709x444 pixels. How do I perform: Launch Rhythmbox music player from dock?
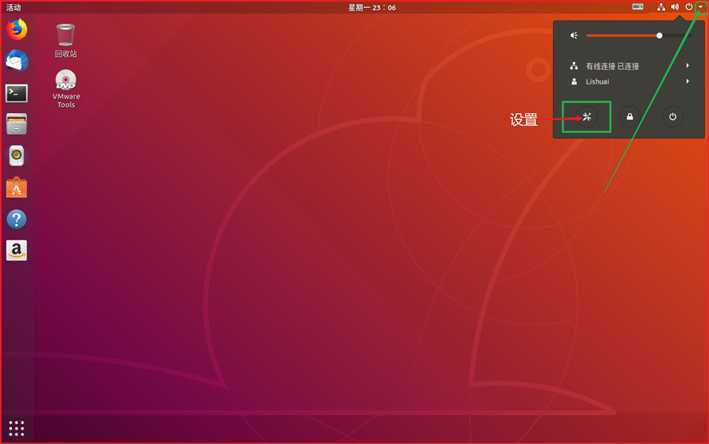(17, 156)
